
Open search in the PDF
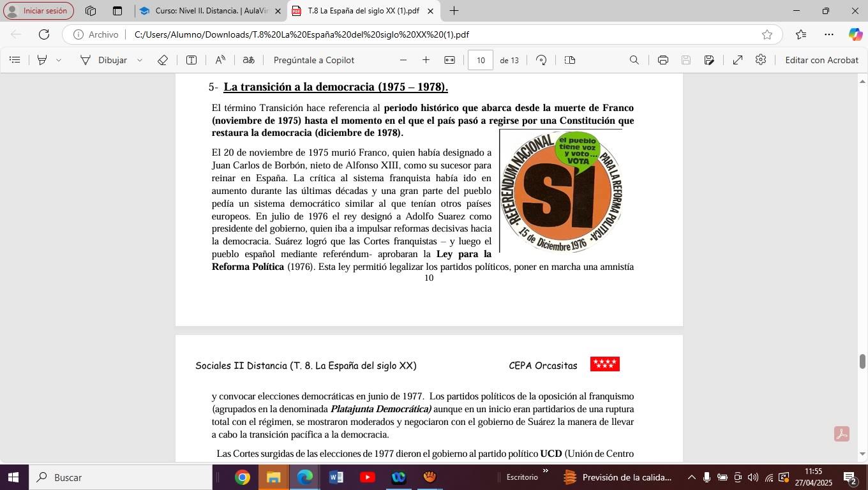tap(634, 60)
